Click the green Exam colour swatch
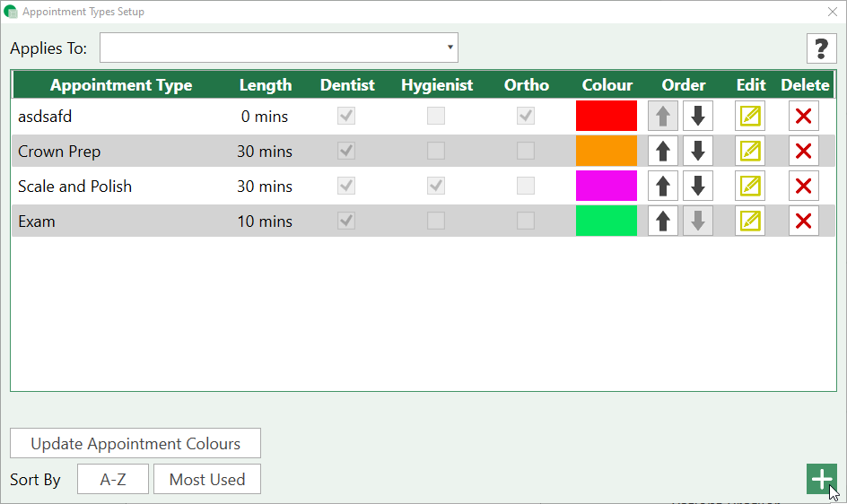This screenshot has height=504, width=847. [606, 221]
